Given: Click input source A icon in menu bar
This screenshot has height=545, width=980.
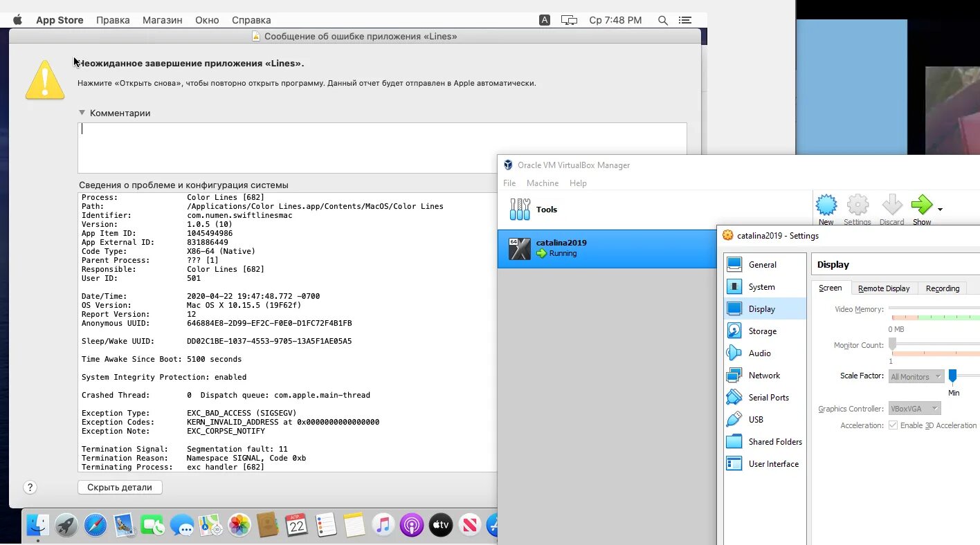Looking at the screenshot, I should point(545,20).
